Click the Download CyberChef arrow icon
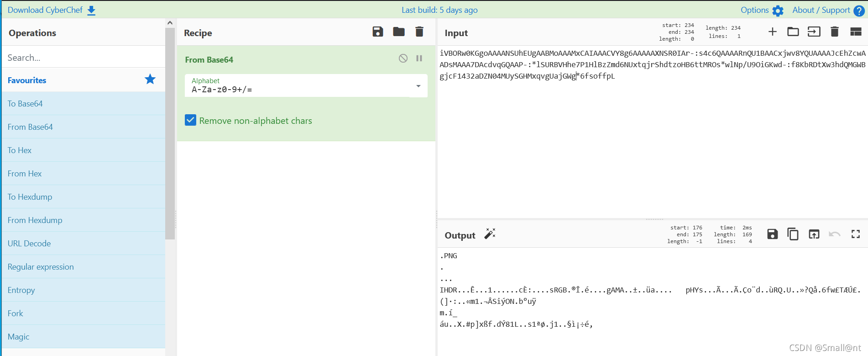 [91, 11]
